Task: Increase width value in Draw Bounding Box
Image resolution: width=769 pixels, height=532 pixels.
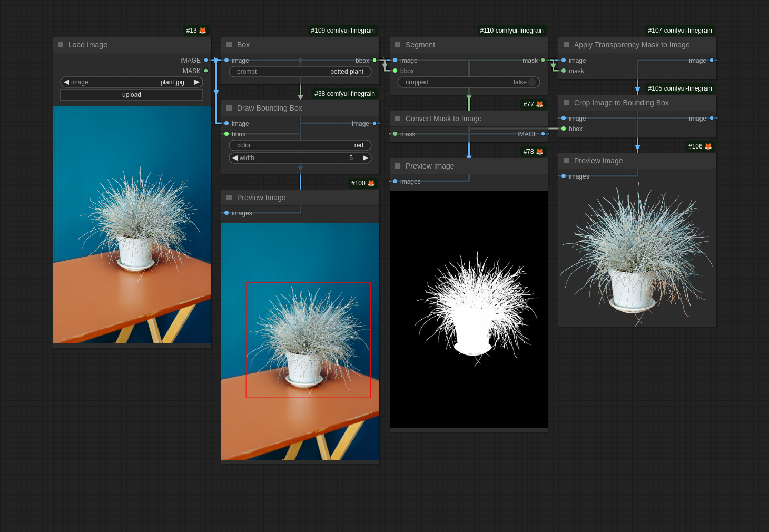Action: pos(366,158)
